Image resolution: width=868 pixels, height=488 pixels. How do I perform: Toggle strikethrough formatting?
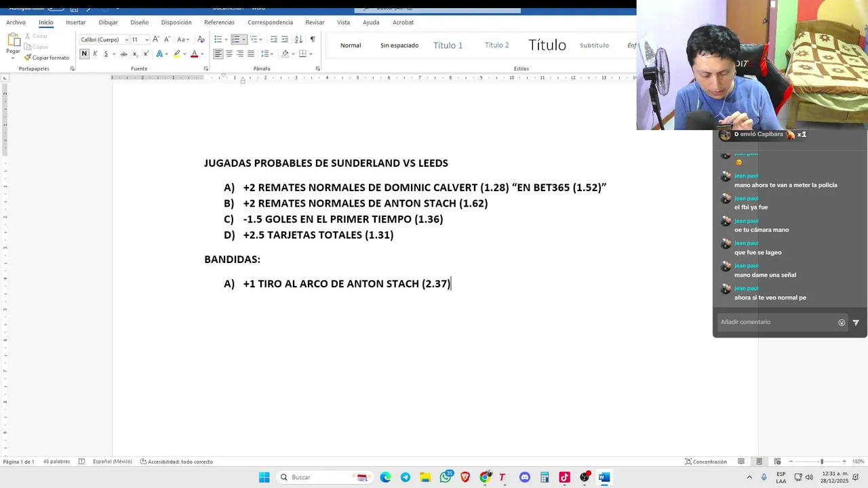pyautogui.click(x=123, y=54)
